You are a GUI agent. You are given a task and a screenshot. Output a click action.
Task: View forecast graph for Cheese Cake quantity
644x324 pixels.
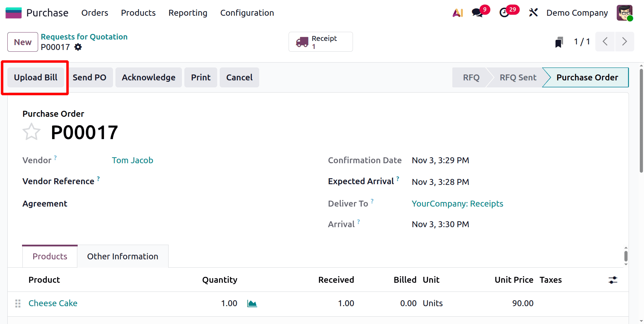pos(252,303)
